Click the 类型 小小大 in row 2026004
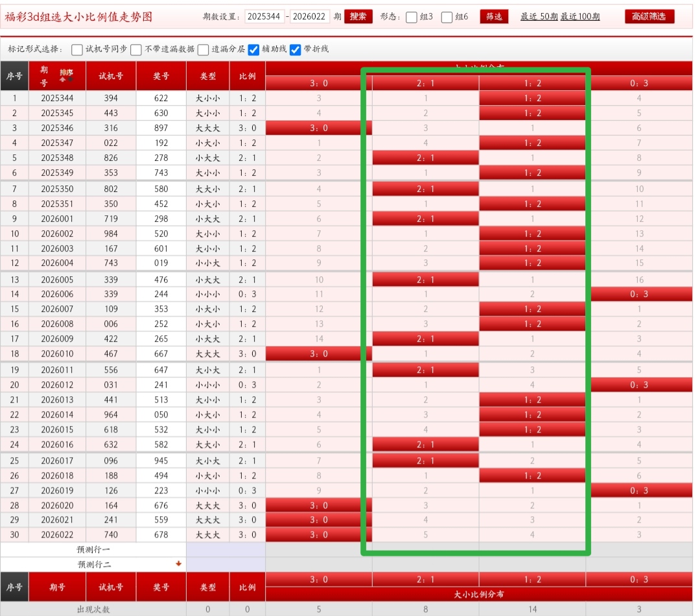This screenshot has width=700, height=616. (207, 263)
